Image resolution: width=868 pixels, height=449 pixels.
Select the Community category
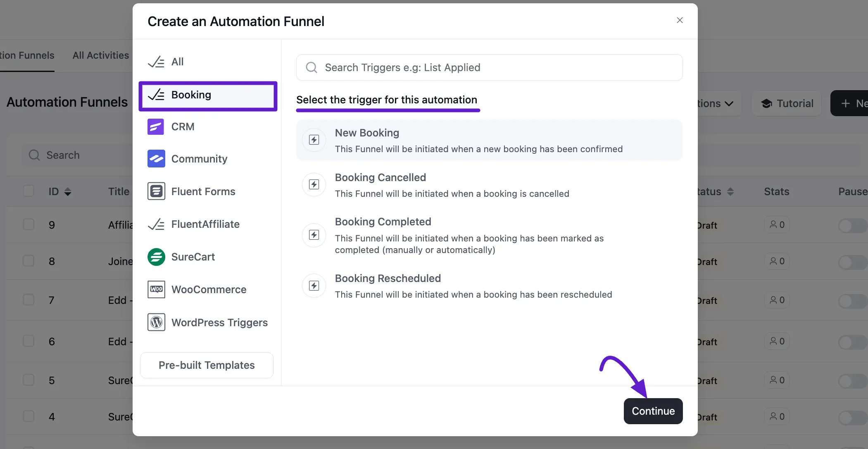click(208, 159)
